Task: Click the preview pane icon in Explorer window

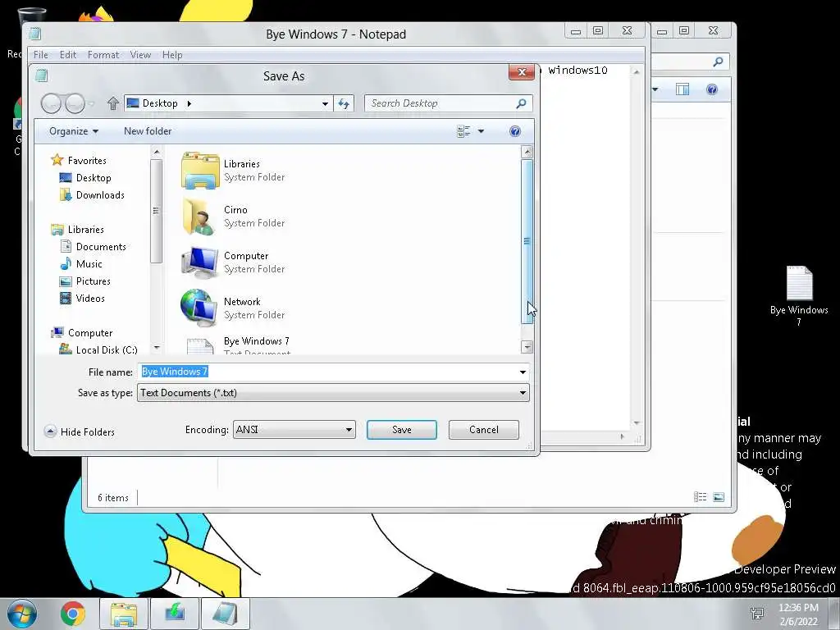Action: (682, 89)
